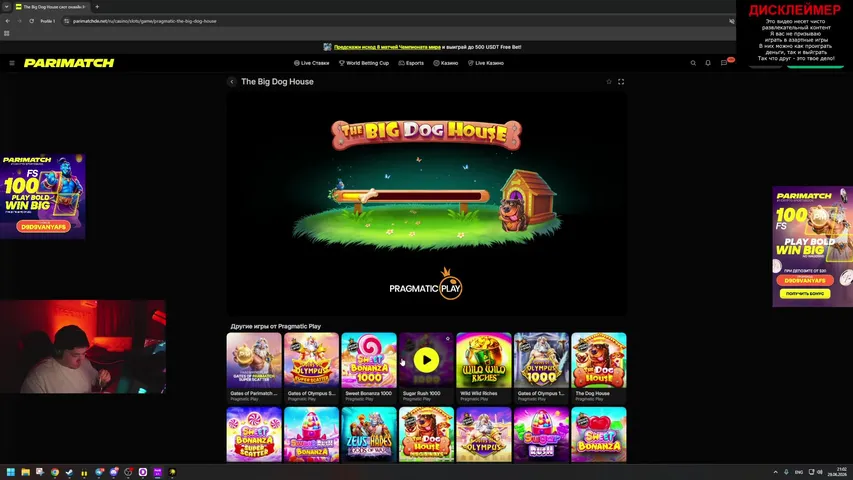Image resolution: width=853 pixels, height=480 pixels.
Task: Open the Live Ставки menu item
Action: [x=311, y=63]
